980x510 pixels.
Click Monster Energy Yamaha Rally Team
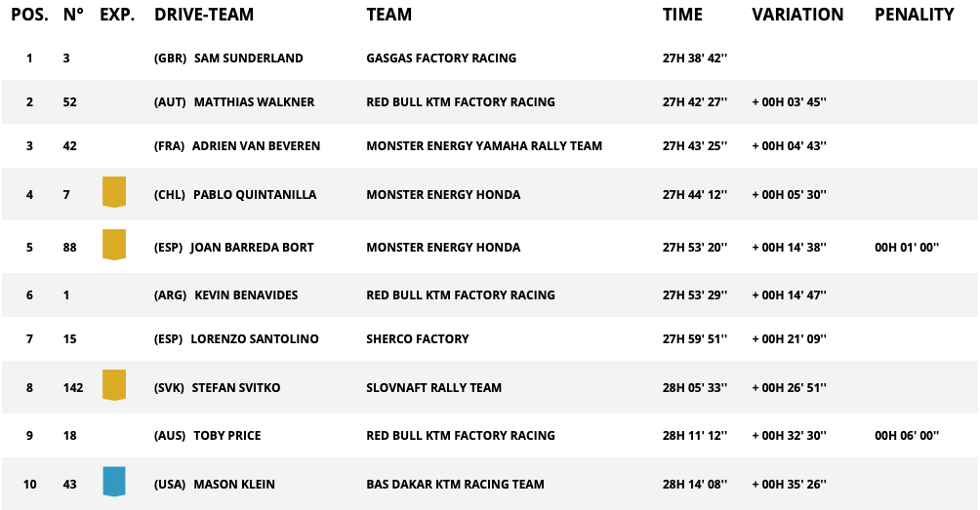pyautogui.click(x=484, y=145)
